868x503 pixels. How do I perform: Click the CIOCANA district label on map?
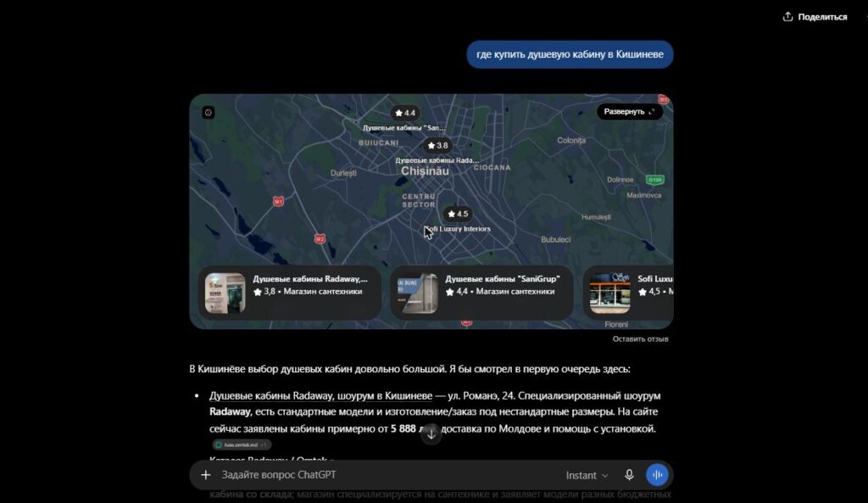tap(492, 167)
